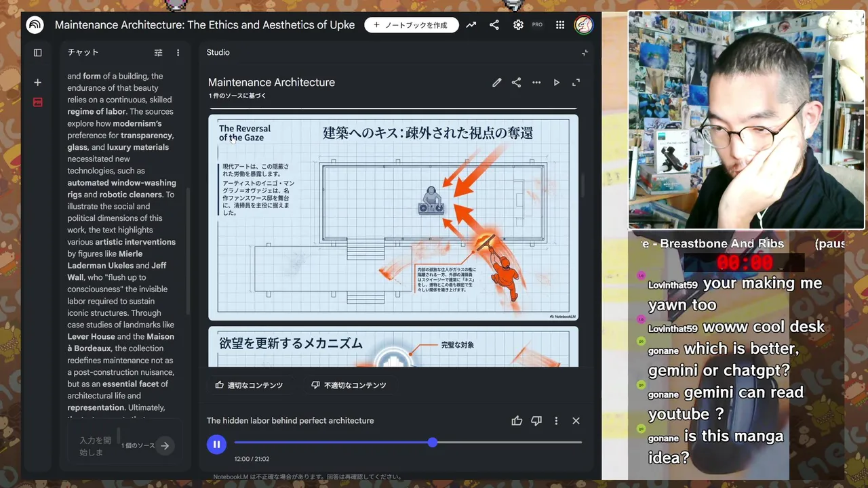Expand slide deck to fullscreen

click(576, 83)
